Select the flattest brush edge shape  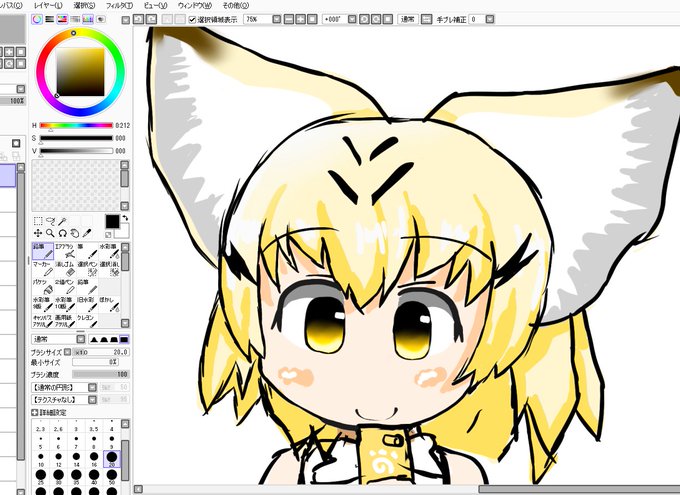point(124,339)
